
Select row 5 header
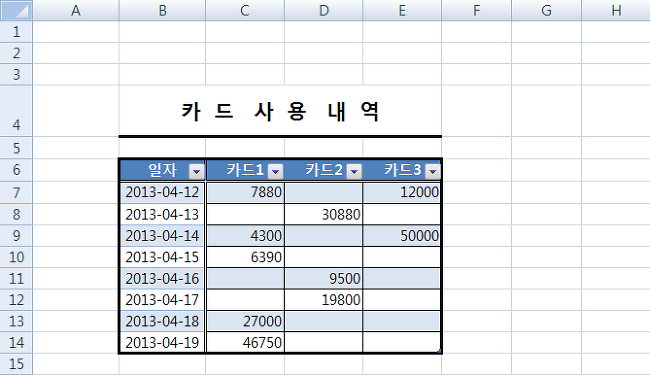16,148
